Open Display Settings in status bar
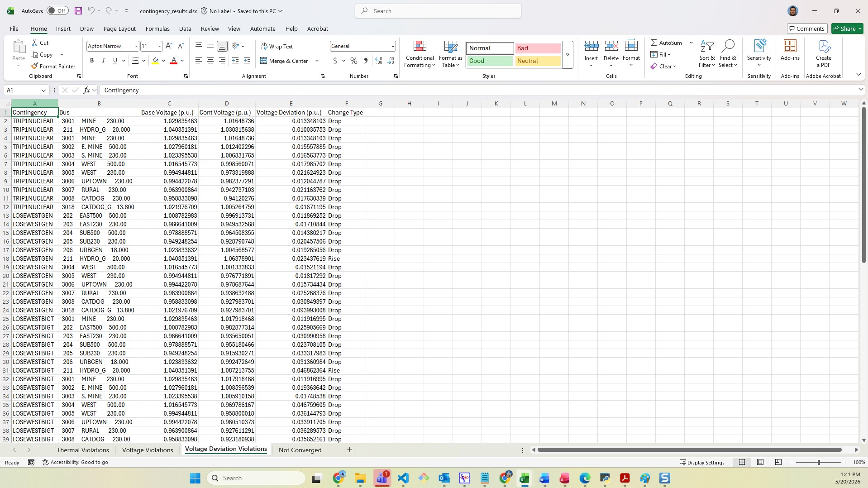Screen dimensions: 868x488 pos(702,462)
